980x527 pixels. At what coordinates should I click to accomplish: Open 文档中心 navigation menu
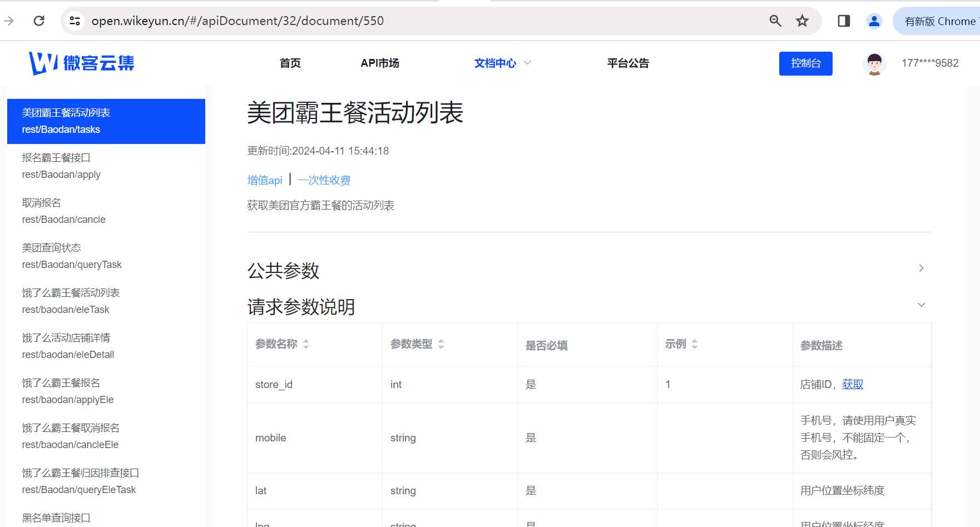[495, 63]
